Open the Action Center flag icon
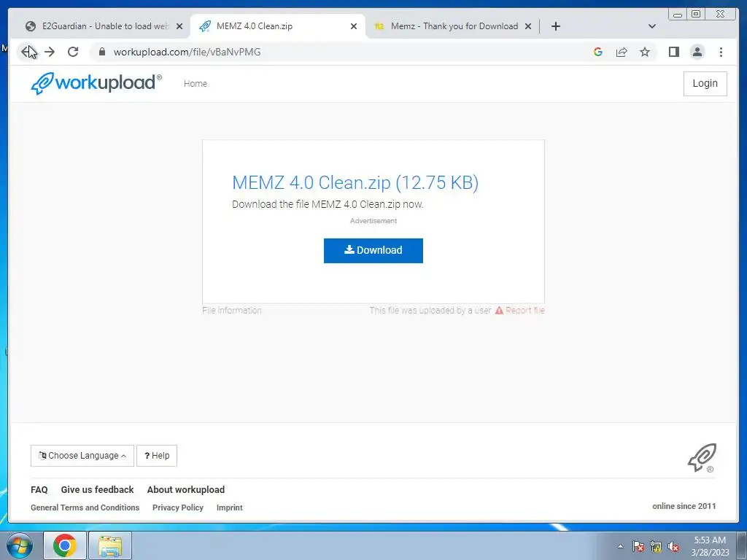 click(638, 546)
